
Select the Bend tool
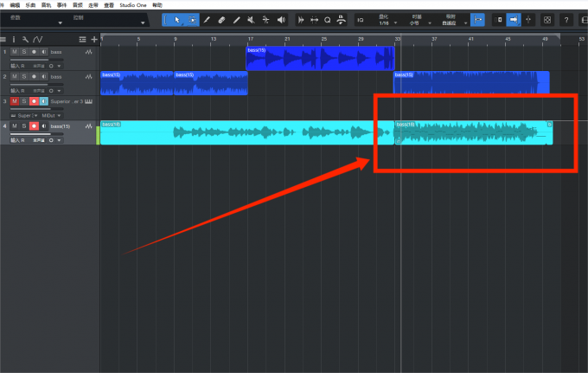tap(265, 20)
